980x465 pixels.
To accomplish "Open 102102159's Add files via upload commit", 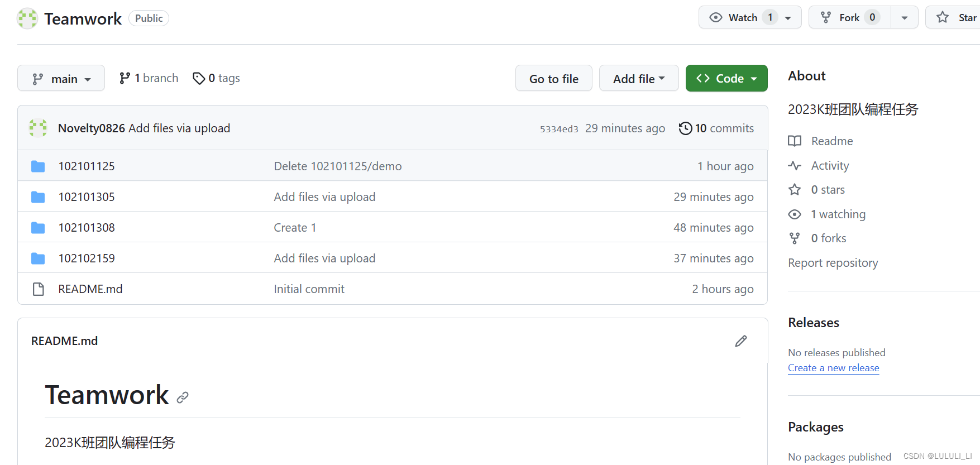I will point(324,258).
